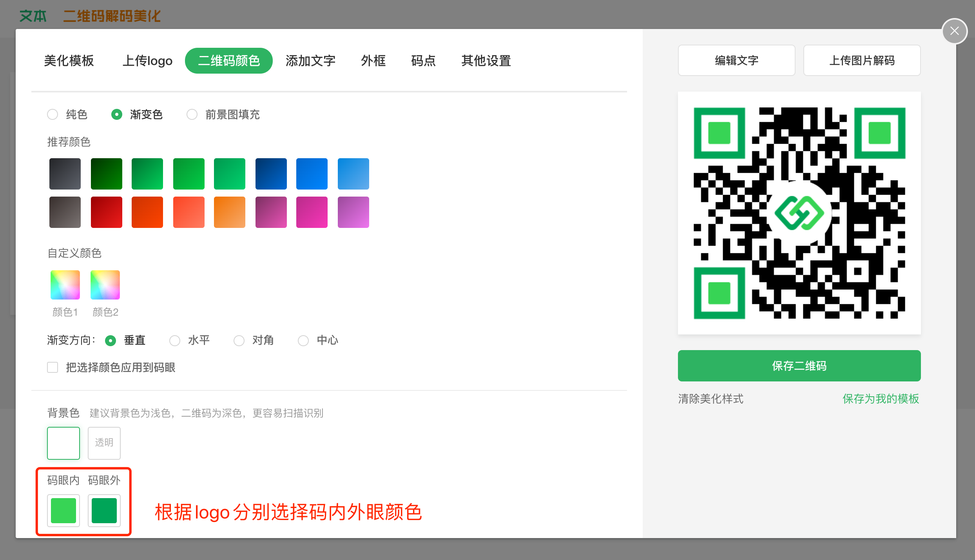Switch to 其他设置 tab
This screenshot has height=560, width=975.
[486, 61]
